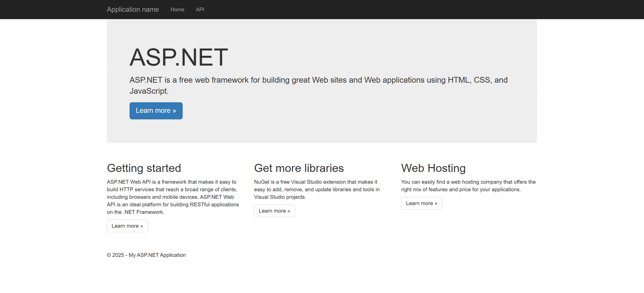Image resolution: width=644 pixels, height=293 pixels.
Task: Click Learn more under Get more libraries
Action: click(x=274, y=211)
